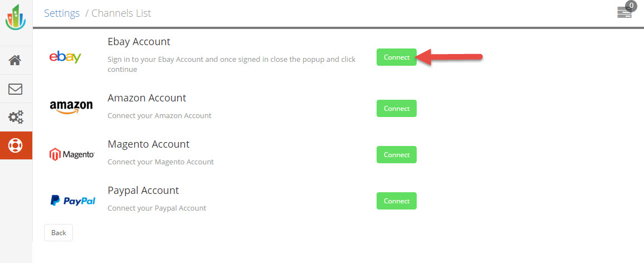Image resolution: width=644 pixels, height=263 pixels.
Task: Connect the Paypal Account
Action: click(x=397, y=201)
